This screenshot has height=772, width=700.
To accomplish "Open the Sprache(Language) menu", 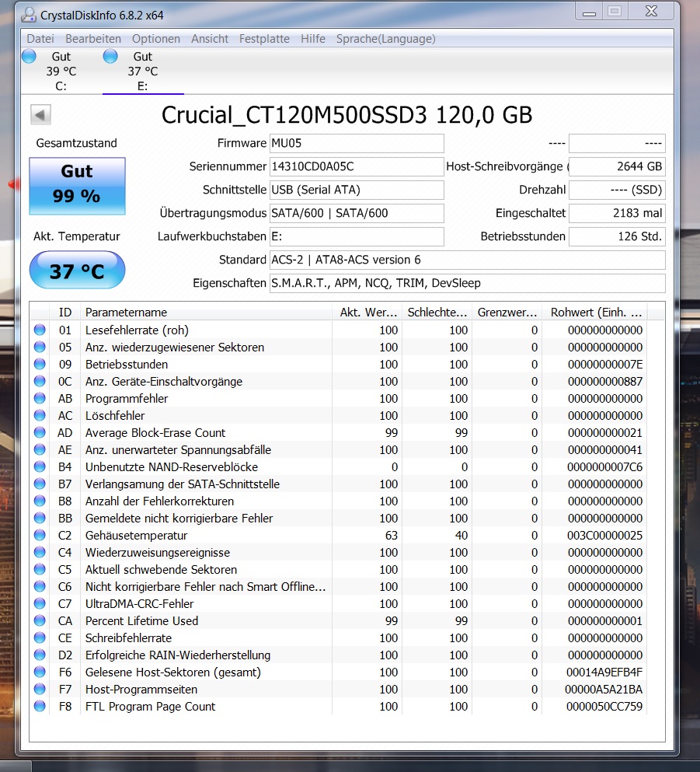I will pyautogui.click(x=385, y=39).
